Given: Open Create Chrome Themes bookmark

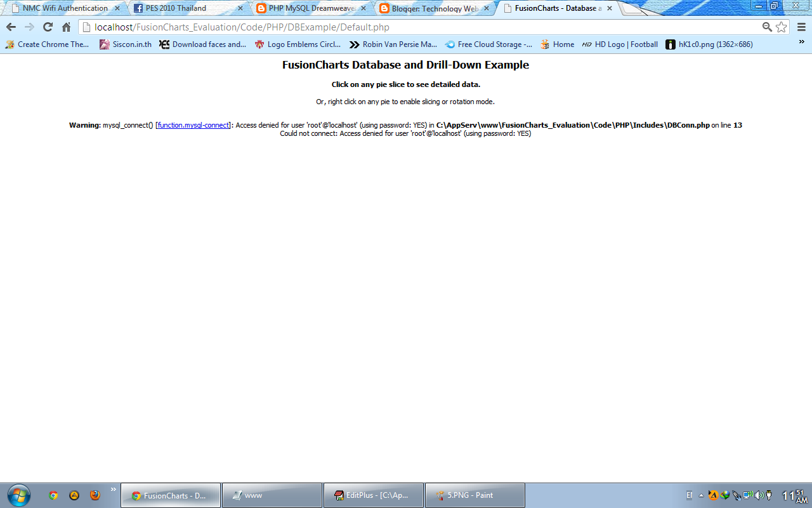Looking at the screenshot, I should pyautogui.click(x=47, y=44).
